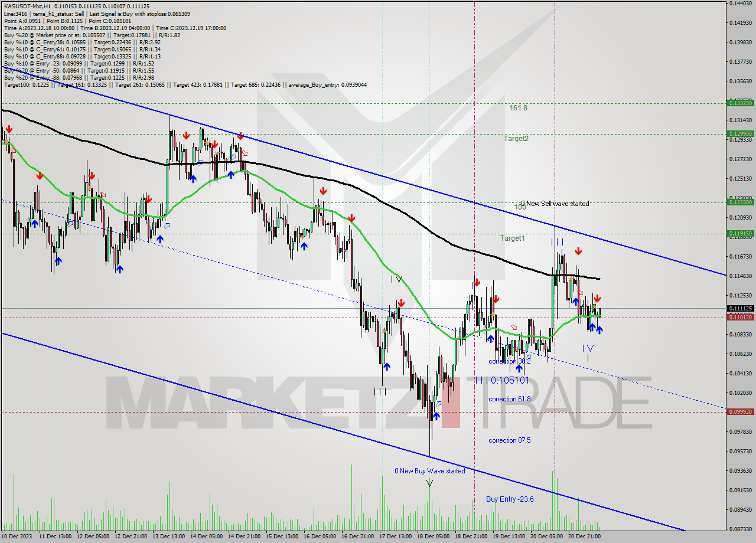Click the 0.127230 price axis label
Viewport: 756px width, 543px height.
[x=740, y=159]
